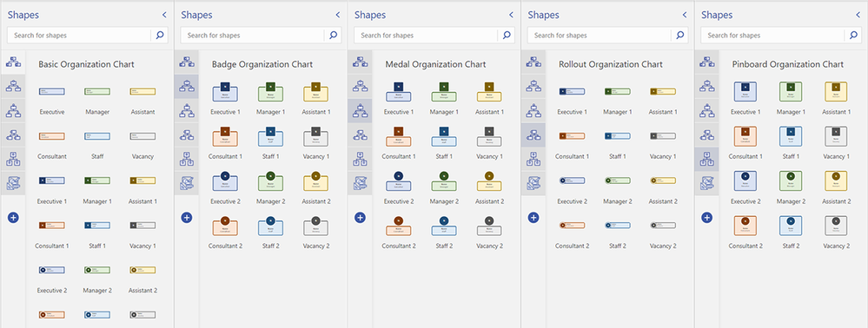This screenshot has height=328, width=868.
Task: Pick Executive 2 shape in Basic Organization Chart
Action: coord(52,270)
